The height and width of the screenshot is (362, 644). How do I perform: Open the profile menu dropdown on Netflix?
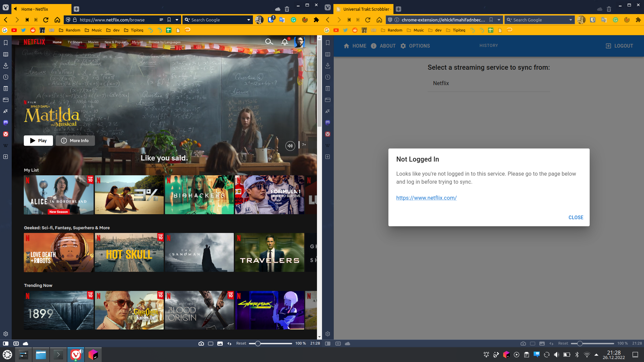click(299, 42)
